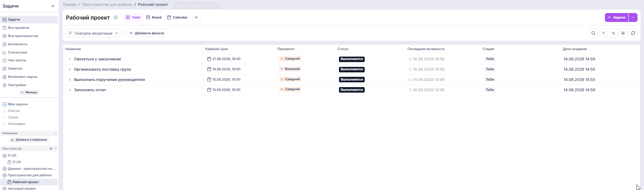644x190 pixels.
Task: Expand the Организовать поставку груза row
Action: click(x=70, y=70)
